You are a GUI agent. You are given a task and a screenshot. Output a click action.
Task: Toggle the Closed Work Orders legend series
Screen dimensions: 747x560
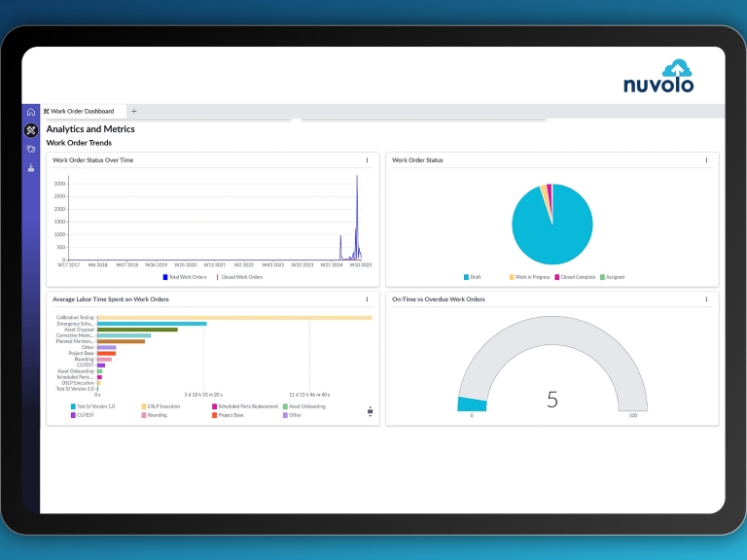[x=240, y=277]
